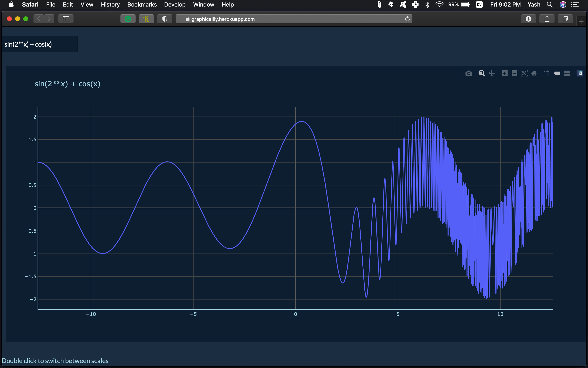Click the Bluetooth status icon

point(427,4)
